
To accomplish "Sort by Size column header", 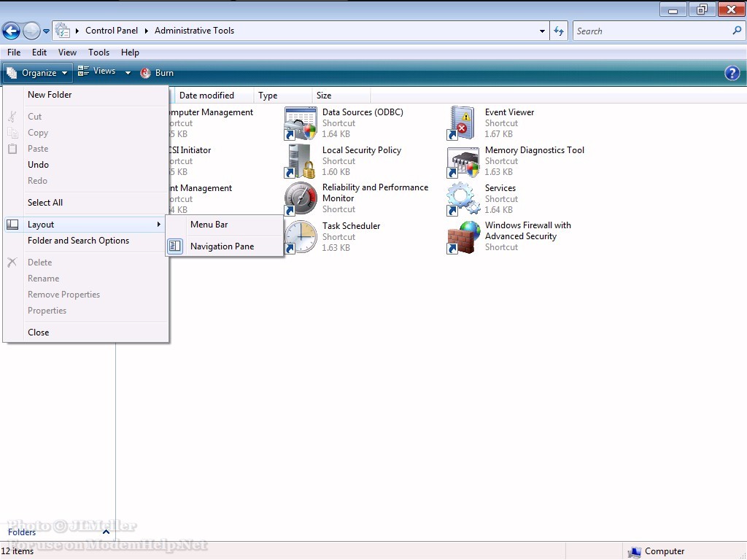I will click(x=341, y=96).
